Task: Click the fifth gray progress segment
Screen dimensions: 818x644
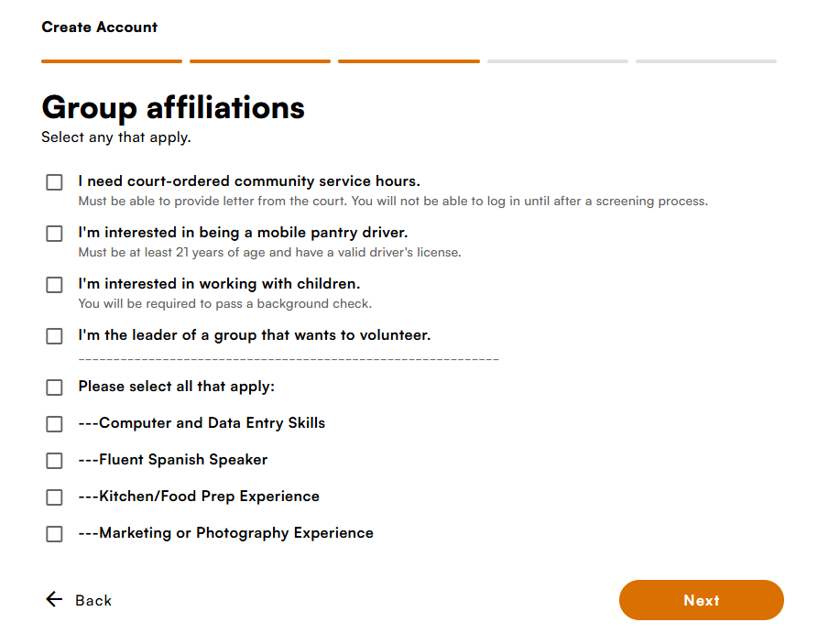Action: click(706, 61)
